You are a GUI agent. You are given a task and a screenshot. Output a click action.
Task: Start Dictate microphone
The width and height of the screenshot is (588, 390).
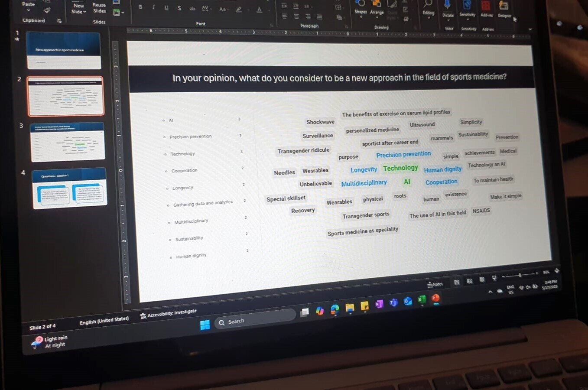tap(448, 9)
